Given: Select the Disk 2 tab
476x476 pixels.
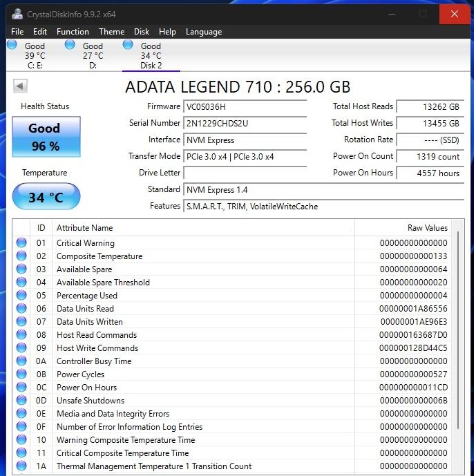Looking at the screenshot, I should [x=151, y=55].
